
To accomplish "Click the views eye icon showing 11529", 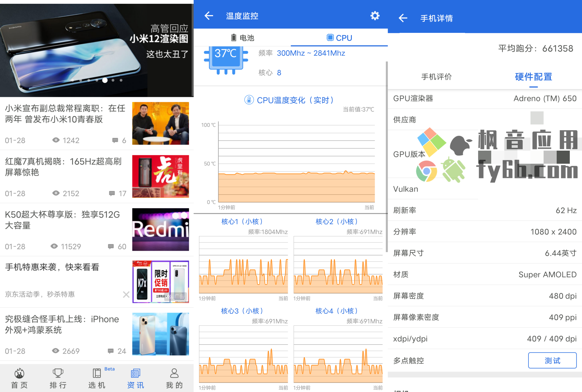I will tap(54, 246).
